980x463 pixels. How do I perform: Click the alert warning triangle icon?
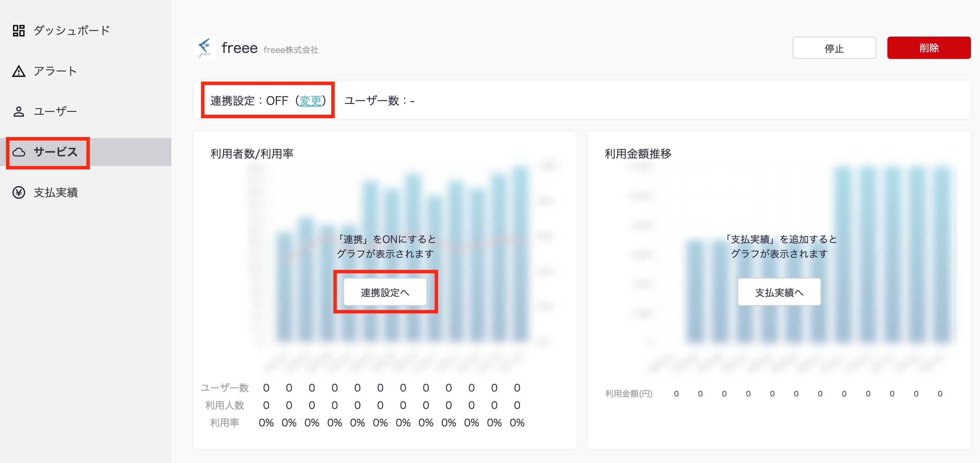pyautogui.click(x=19, y=71)
